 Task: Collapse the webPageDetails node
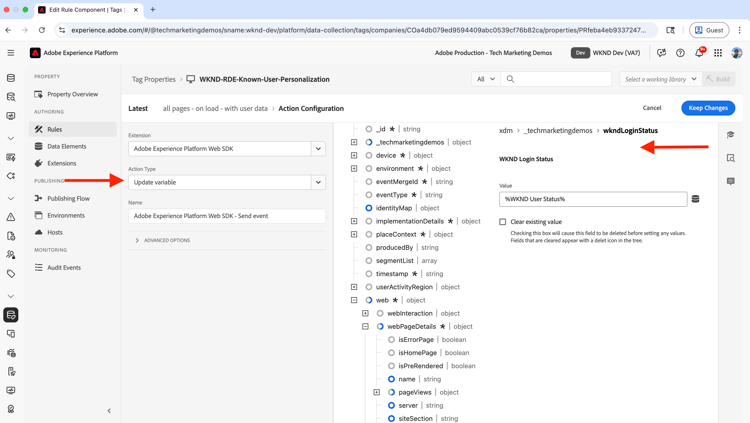point(365,326)
